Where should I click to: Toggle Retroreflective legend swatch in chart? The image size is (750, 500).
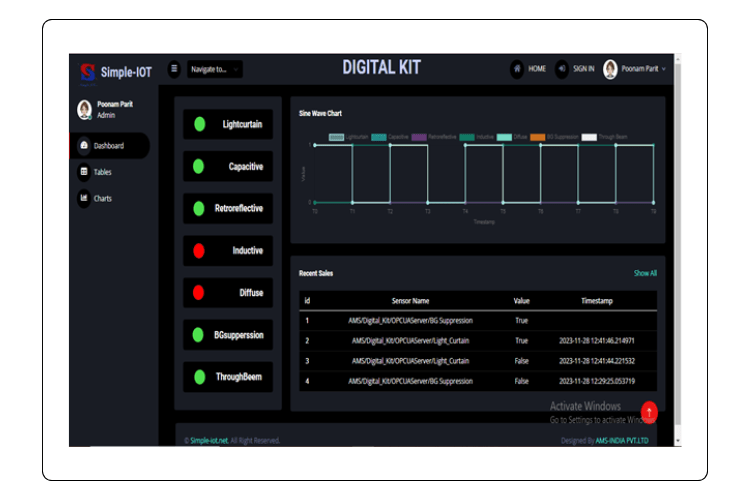tap(419, 137)
